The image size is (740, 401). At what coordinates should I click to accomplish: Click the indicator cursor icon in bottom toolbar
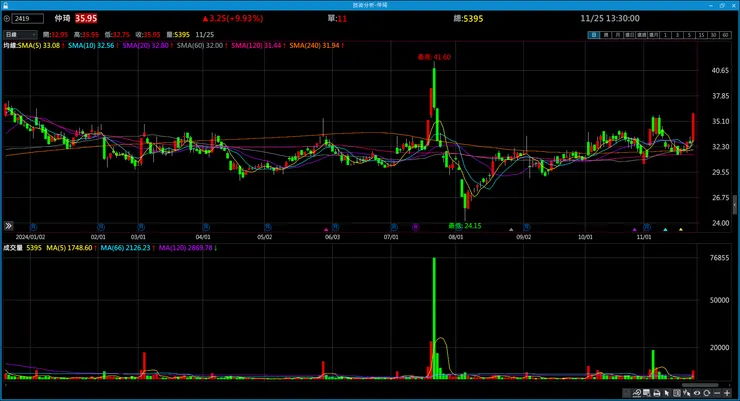click(x=687, y=393)
